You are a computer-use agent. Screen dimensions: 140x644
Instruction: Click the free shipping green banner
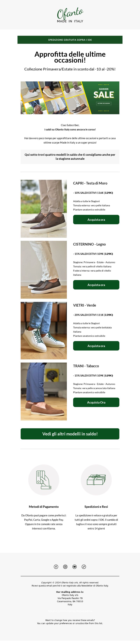tap(70, 40)
